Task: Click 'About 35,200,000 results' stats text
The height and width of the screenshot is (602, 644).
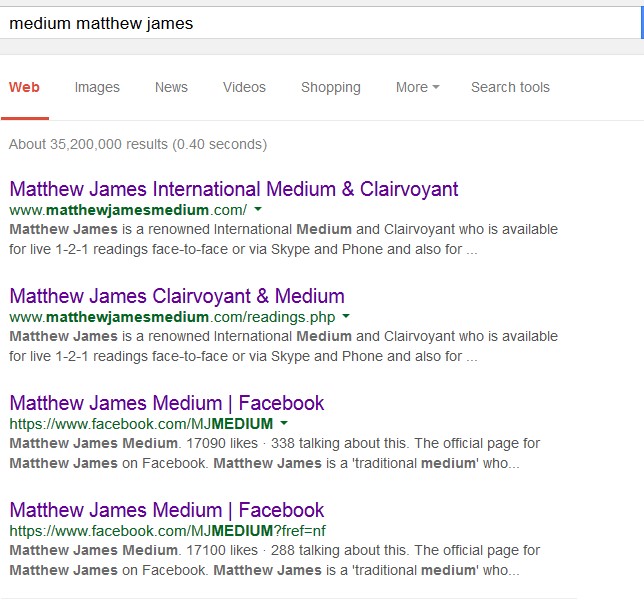Action: click(138, 145)
